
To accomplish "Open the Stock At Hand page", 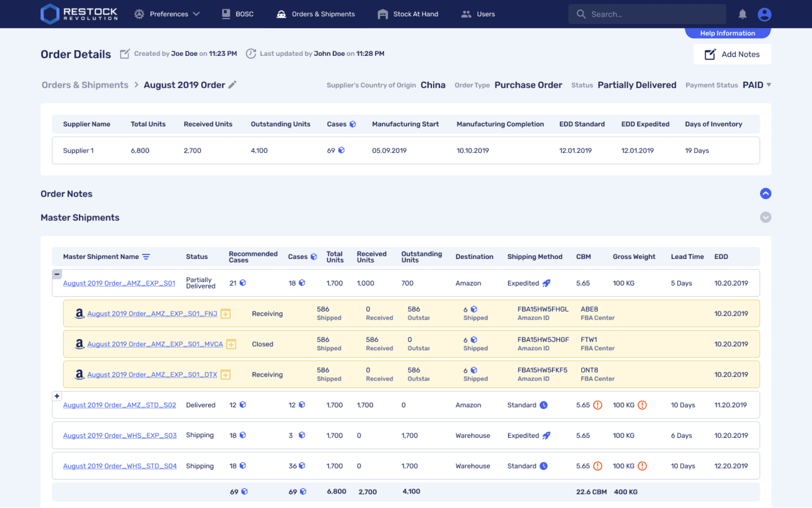I will point(408,14).
